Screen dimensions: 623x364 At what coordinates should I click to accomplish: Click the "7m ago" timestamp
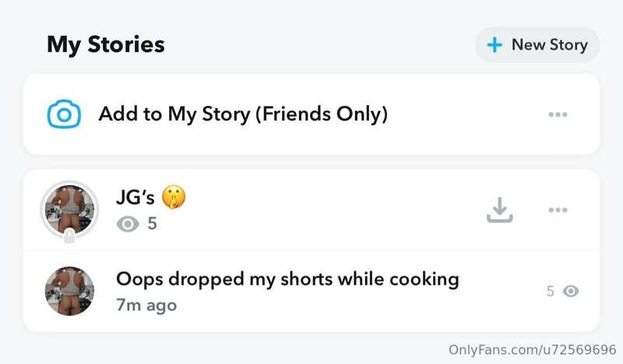146,305
